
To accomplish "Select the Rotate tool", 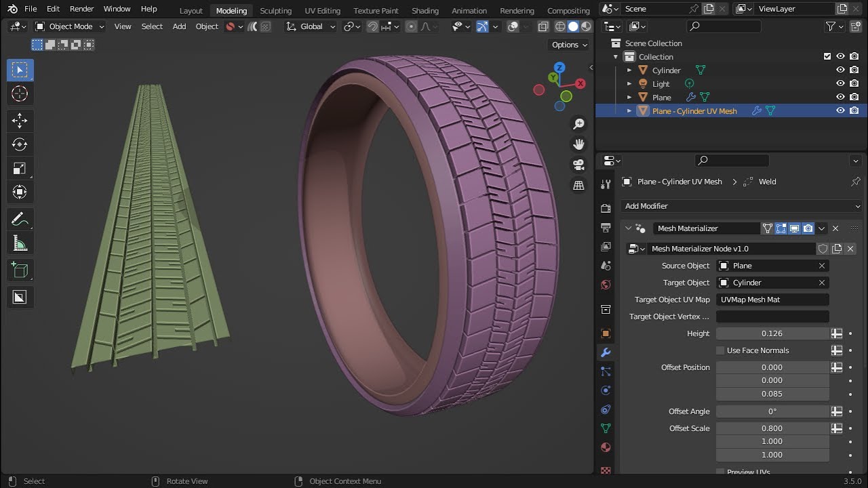I will click(x=20, y=144).
